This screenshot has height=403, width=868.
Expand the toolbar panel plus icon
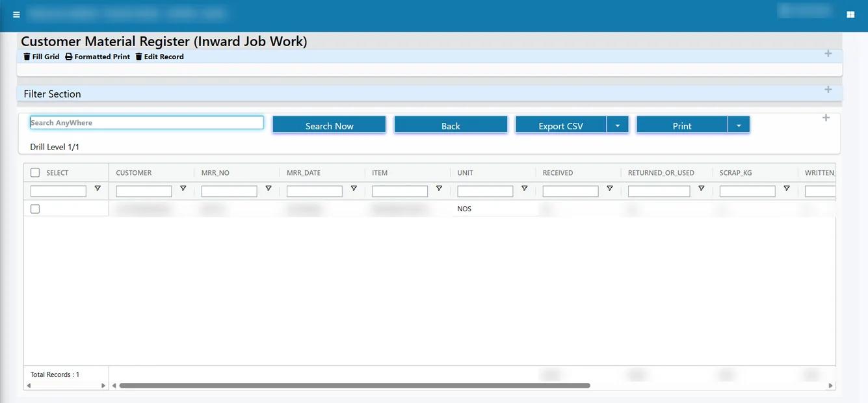pyautogui.click(x=828, y=53)
